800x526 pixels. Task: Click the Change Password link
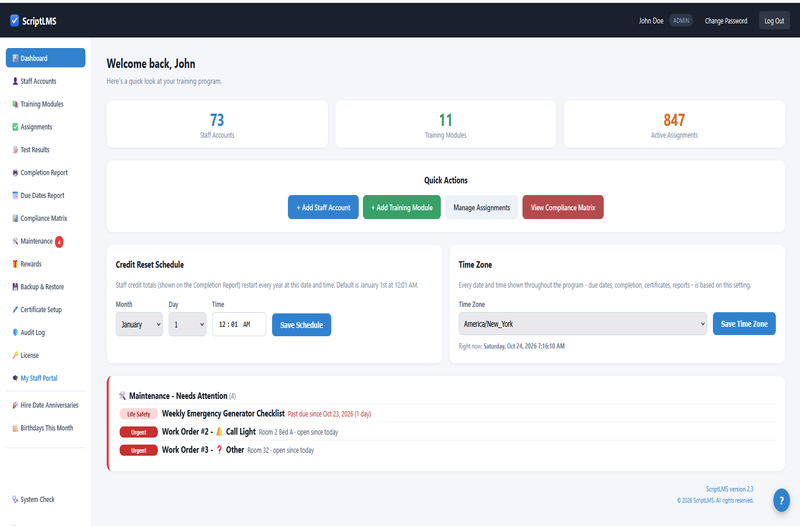pyautogui.click(x=726, y=20)
